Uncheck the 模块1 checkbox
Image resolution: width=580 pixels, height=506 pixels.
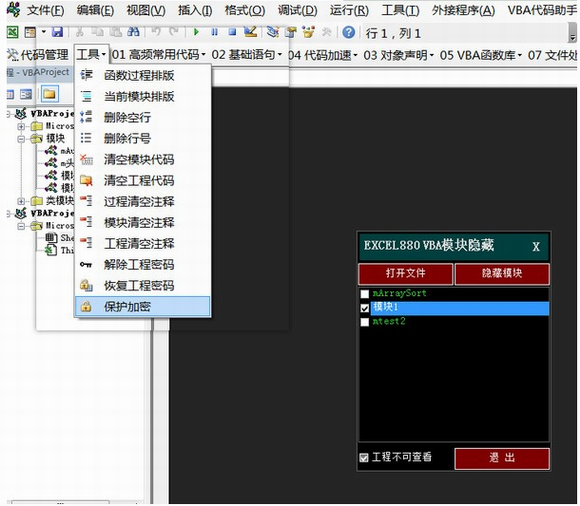pos(365,308)
